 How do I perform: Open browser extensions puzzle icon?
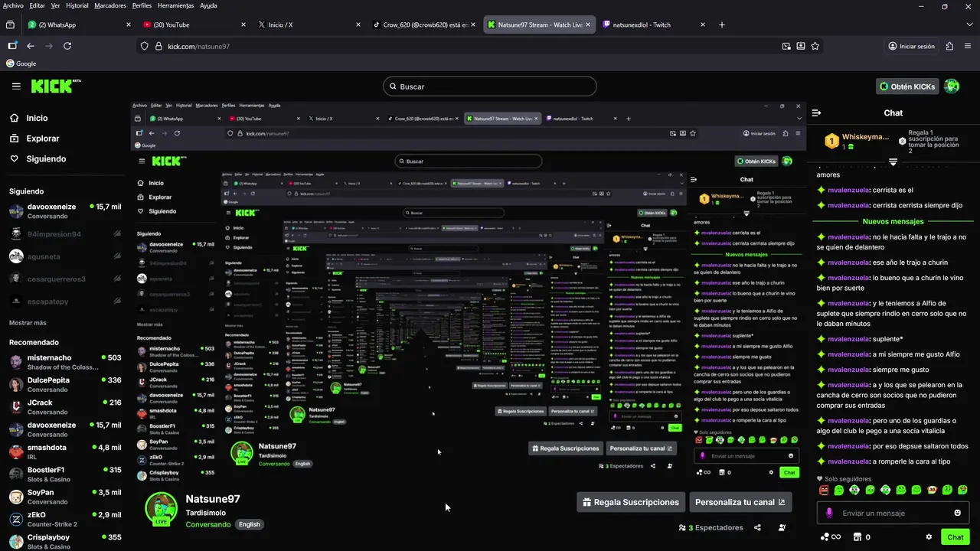949,46
